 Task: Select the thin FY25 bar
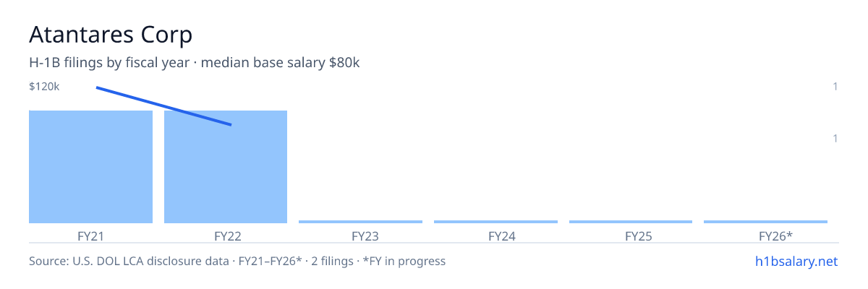631,222
